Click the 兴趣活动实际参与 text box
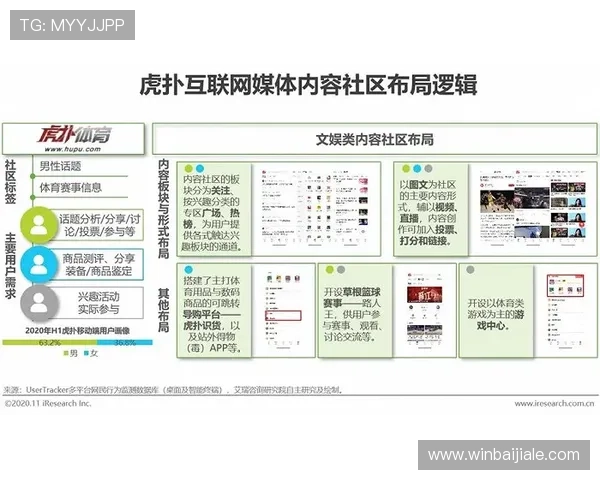Screen dimensions: 600x480 click(99, 303)
